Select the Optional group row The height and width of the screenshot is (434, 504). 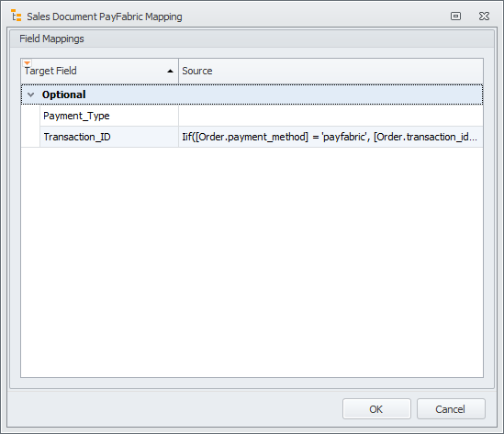click(252, 95)
